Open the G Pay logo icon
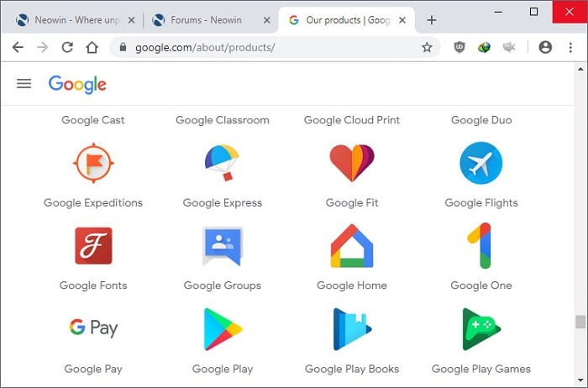 (x=93, y=328)
